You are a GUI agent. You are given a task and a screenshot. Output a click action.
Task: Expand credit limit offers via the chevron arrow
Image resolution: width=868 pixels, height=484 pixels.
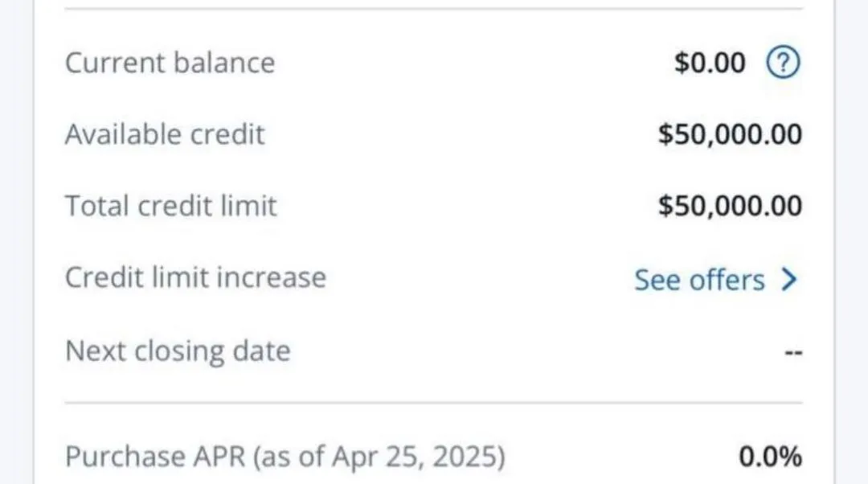point(789,279)
